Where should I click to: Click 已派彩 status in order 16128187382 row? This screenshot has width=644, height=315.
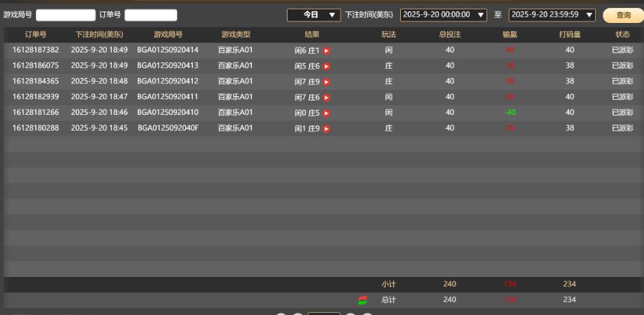pyautogui.click(x=622, y=50)
